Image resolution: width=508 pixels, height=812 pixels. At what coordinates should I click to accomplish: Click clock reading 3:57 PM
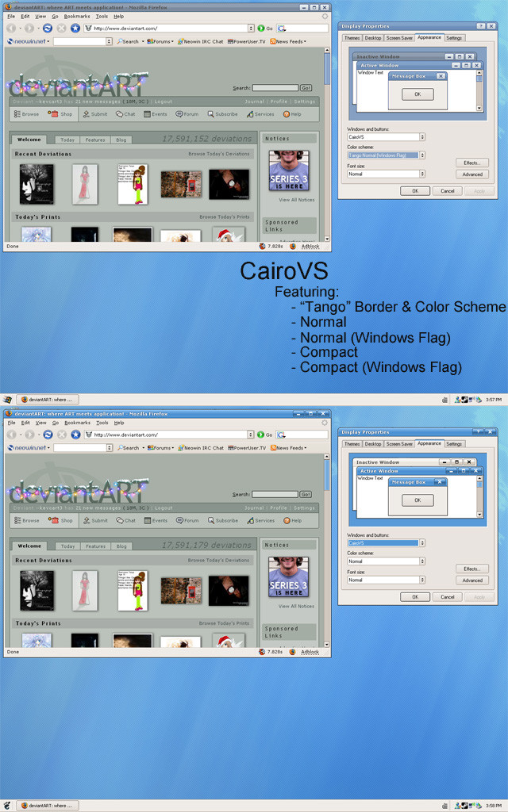[x=494, y=400]
